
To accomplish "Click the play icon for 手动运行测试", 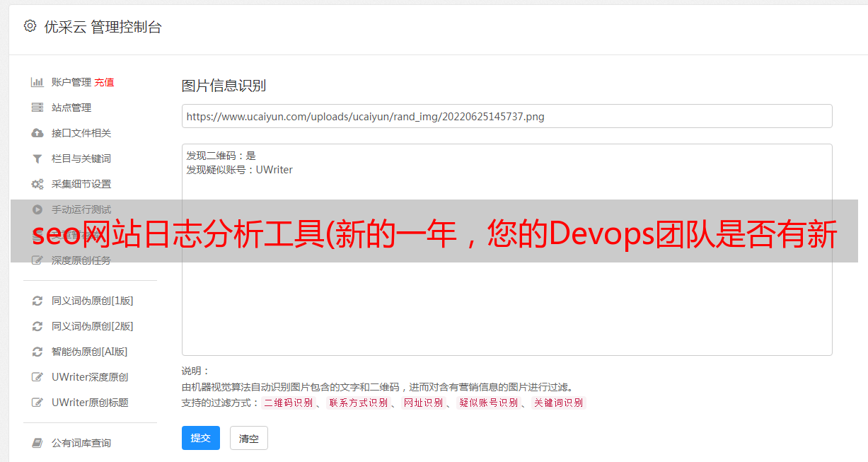I will click(x=37, y=209).
